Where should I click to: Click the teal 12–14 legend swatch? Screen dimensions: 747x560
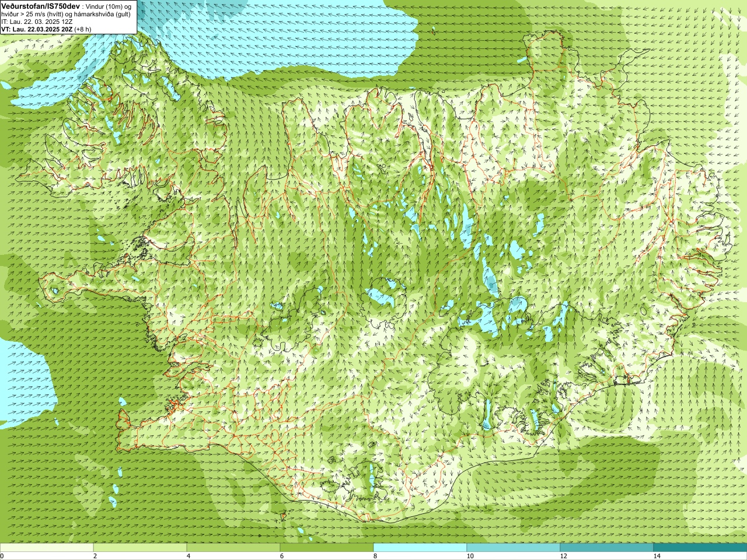tap(607, 548)
